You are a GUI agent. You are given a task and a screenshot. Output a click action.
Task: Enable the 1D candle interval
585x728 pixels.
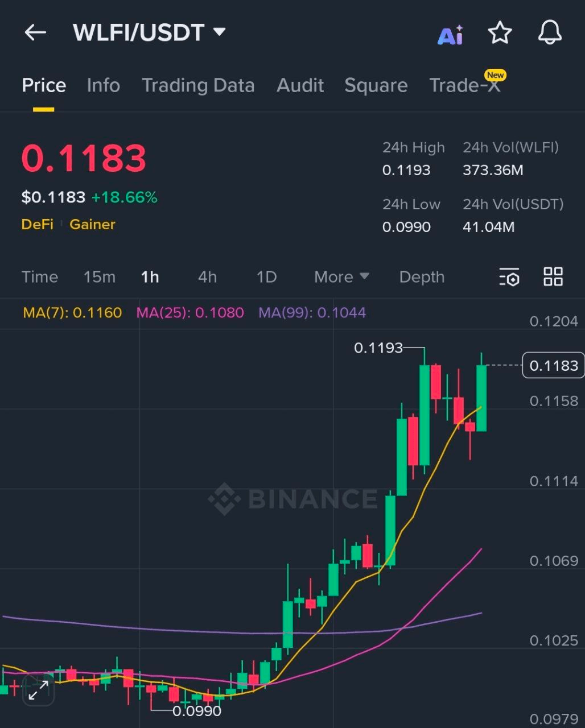point(266,278)
